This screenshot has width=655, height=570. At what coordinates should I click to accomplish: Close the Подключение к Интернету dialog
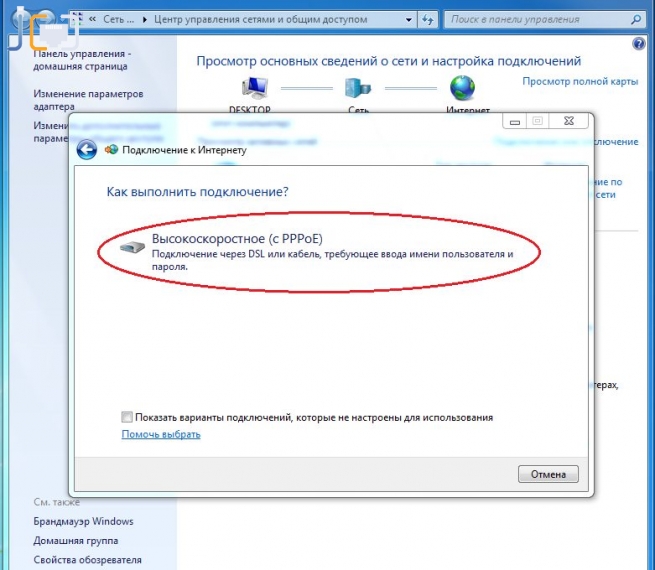[569, 121]
